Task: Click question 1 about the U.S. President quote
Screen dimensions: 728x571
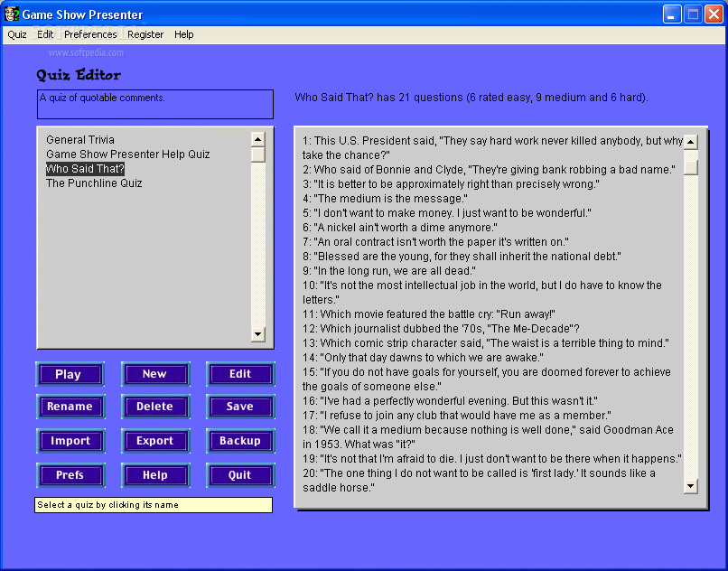Action: pos(492,148)
